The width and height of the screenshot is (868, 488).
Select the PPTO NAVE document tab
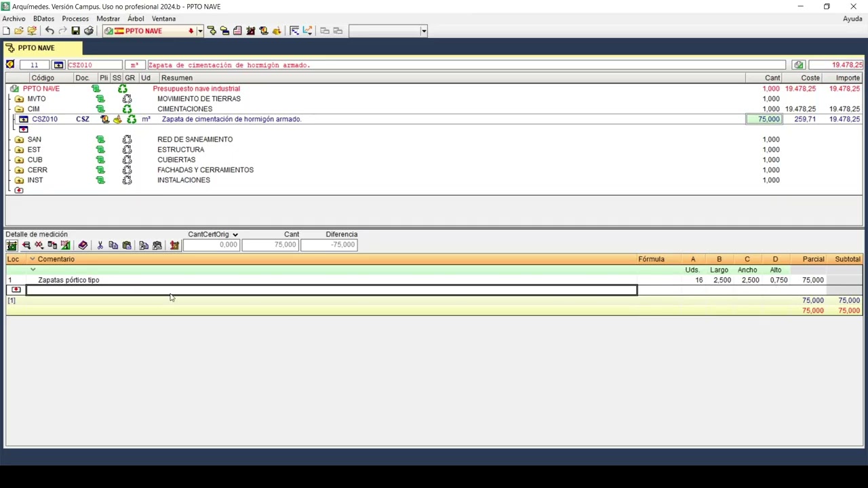[x=43, y=48]
